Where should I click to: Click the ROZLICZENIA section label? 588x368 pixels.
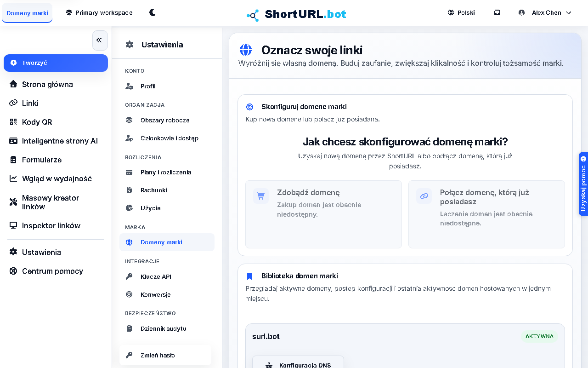point(143,157)
